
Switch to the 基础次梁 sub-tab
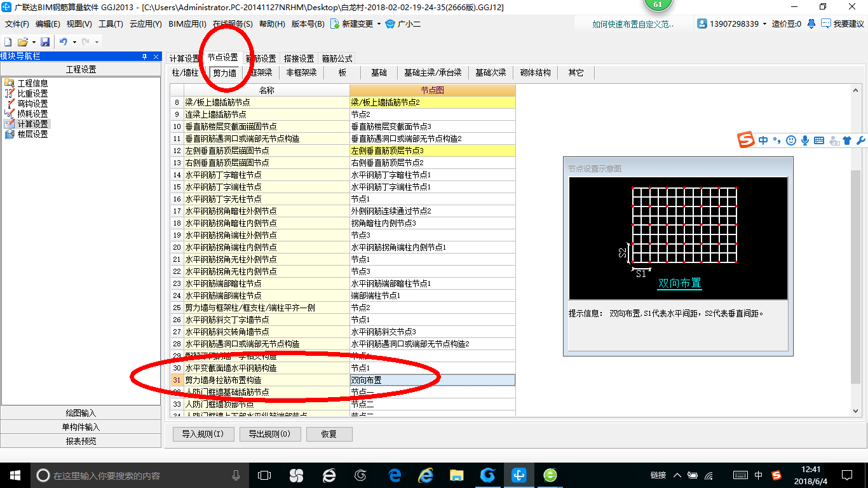click(x=491, y=72)
